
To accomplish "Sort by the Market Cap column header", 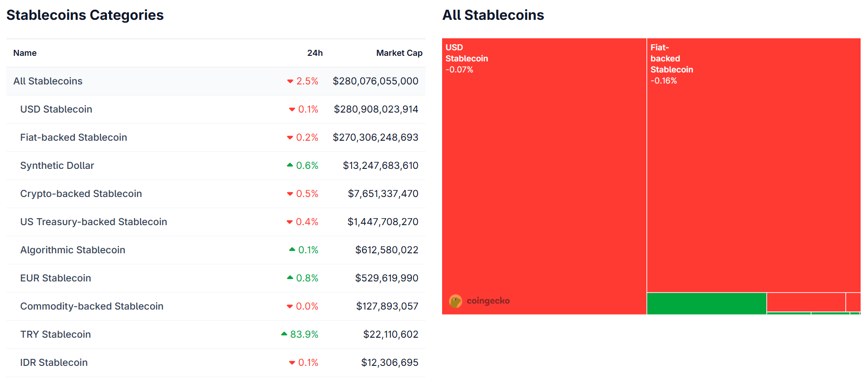I will 399,53.
